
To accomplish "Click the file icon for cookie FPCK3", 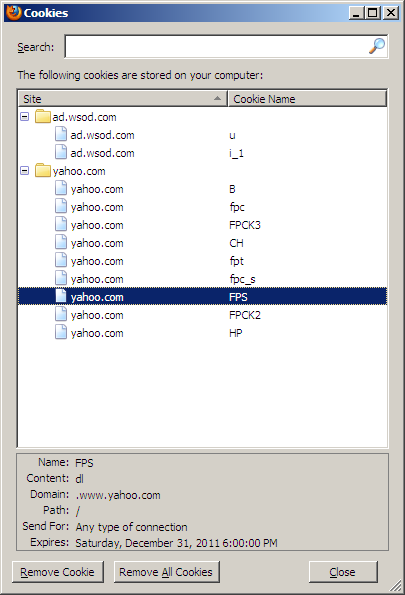I will [x=61, y=225].
